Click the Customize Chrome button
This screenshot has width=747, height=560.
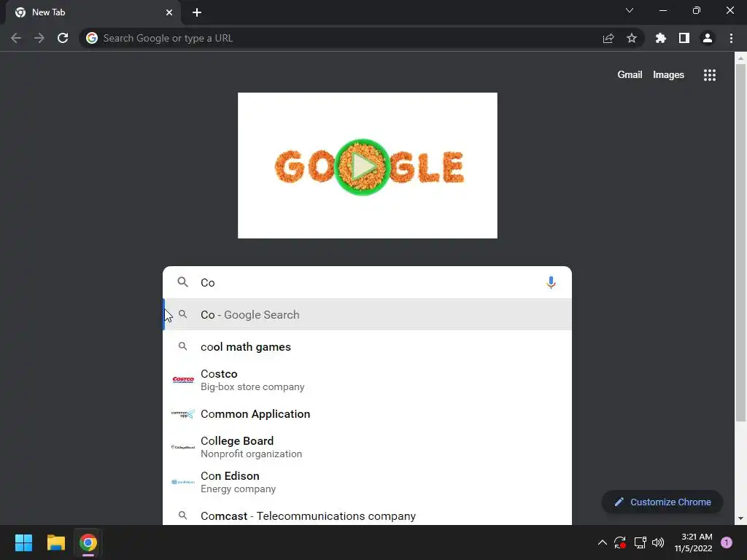(x=662, y=502)
